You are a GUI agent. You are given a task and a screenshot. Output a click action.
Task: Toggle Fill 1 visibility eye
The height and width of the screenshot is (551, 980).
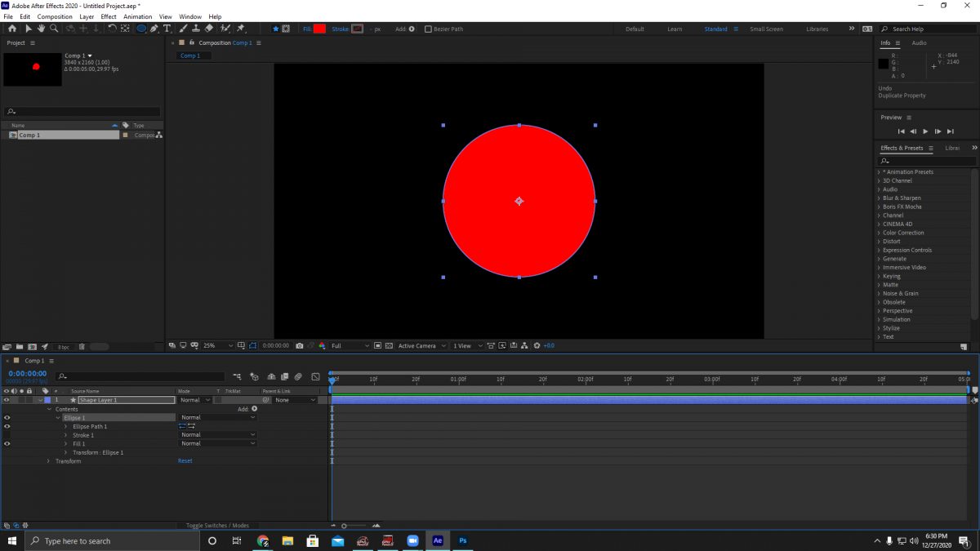[7, 443]
